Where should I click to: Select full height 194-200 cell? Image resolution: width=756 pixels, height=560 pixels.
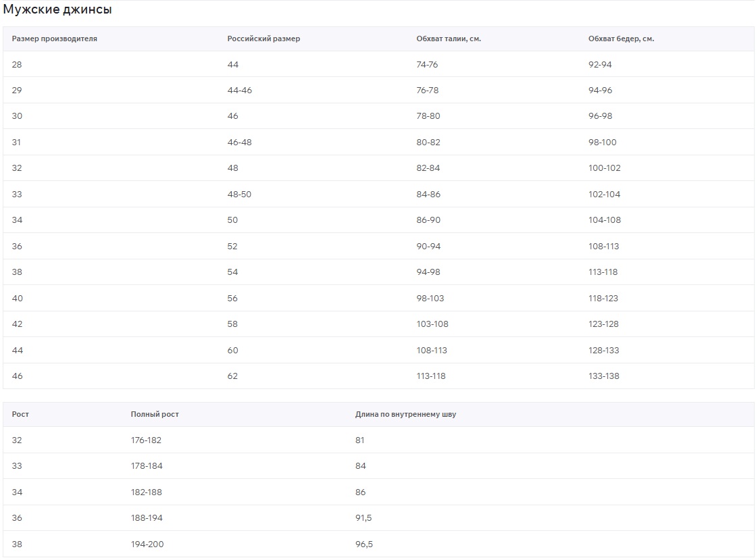click(x=147, y=544)
